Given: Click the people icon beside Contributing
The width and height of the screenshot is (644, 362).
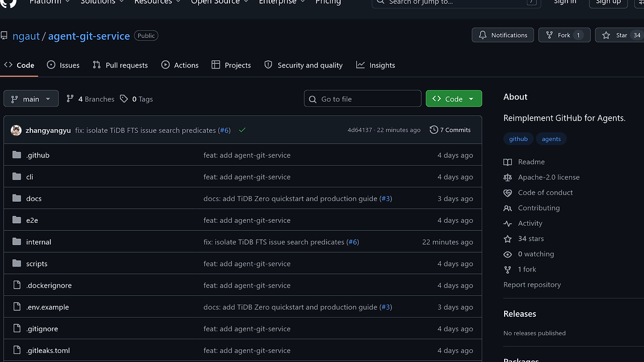Looking at the screenshot, I should click(508, 208).
